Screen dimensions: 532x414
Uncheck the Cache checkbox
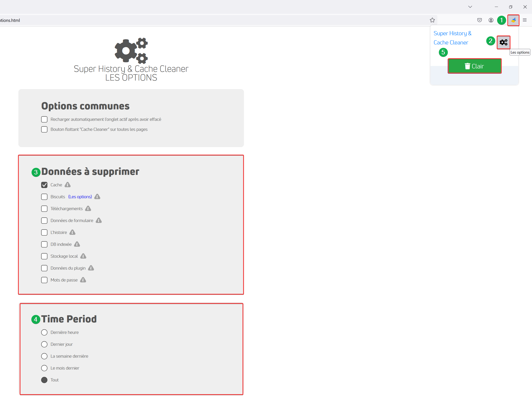tap(44, 185)
